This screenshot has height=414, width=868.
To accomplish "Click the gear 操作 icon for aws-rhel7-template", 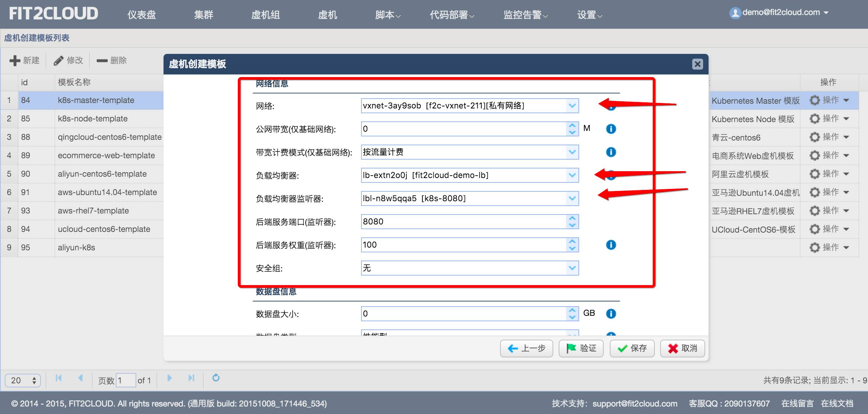I will tap(814, 211).
